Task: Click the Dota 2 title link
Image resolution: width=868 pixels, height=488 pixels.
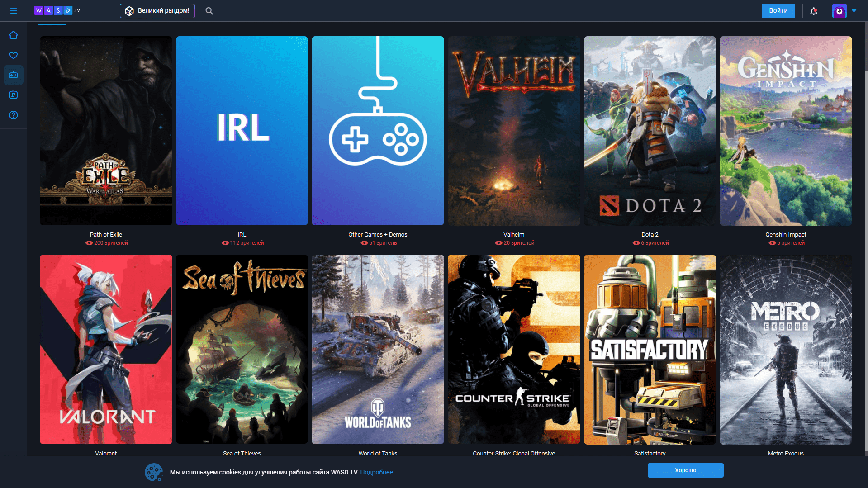Action: click(x=650, y=234)
